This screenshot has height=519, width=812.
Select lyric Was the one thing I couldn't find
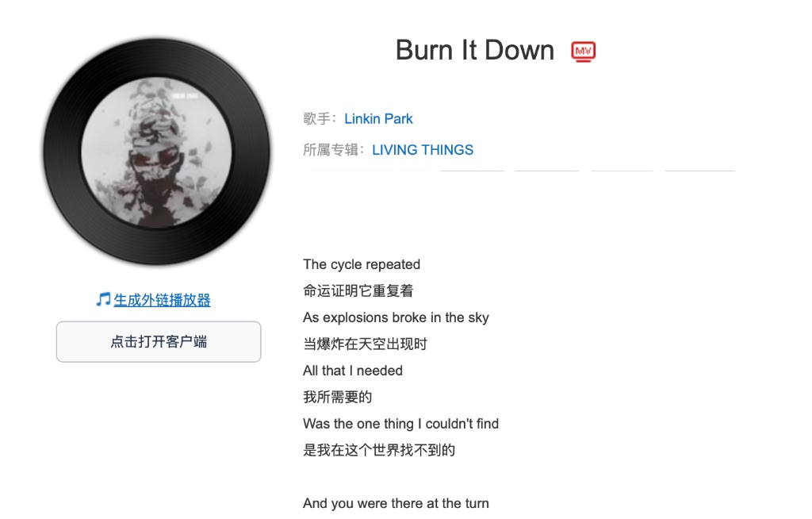[x=400, y=424]
